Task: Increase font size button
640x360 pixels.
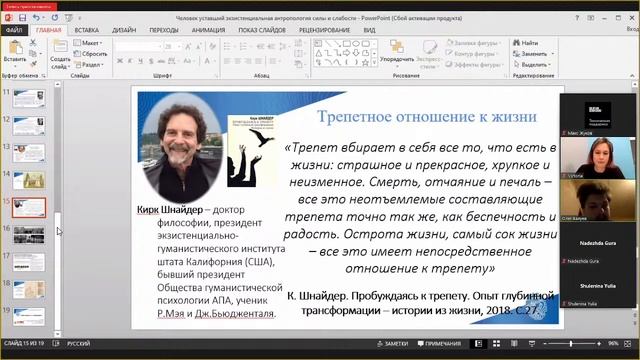Action: pos(188,47)
